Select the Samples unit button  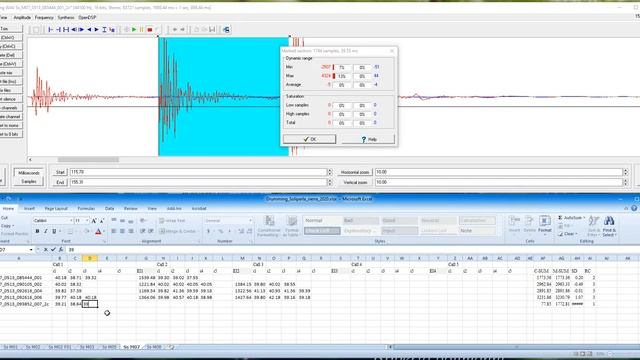click(29, 181)
